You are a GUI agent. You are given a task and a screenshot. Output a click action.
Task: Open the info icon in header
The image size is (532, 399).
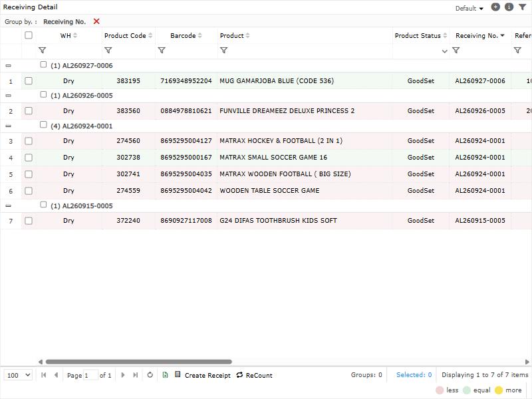coord(509,7)
